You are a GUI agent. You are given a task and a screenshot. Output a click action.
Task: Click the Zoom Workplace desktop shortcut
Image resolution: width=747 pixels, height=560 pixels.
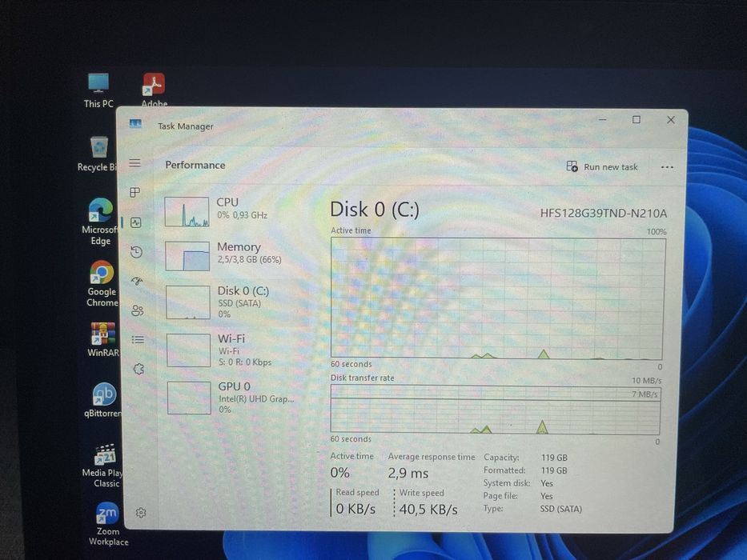click(x=107, y=524)
